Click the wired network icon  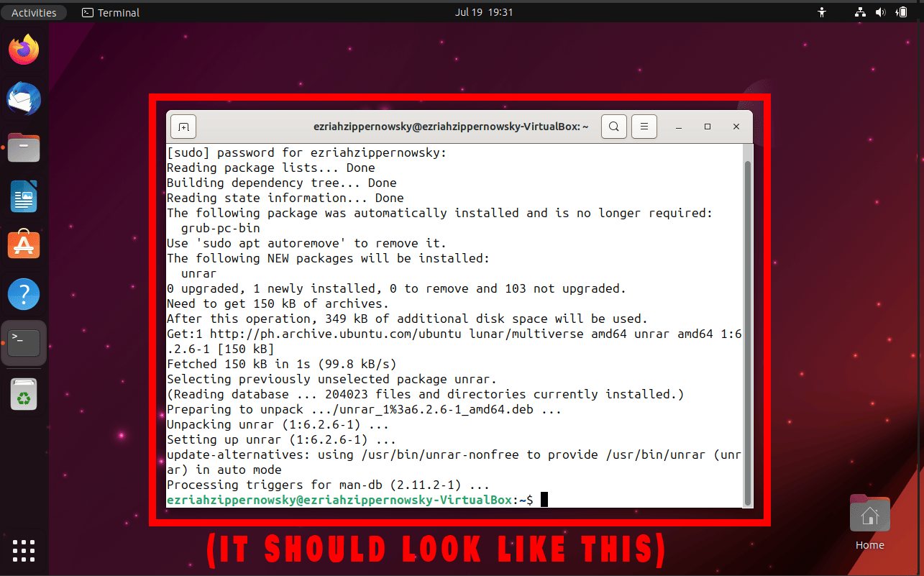[860, 12]
